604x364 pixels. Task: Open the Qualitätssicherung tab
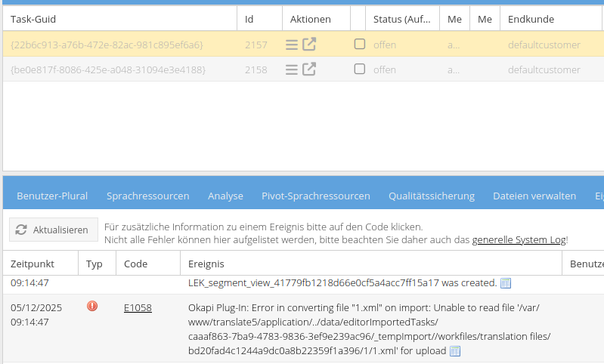pos(431,196)
